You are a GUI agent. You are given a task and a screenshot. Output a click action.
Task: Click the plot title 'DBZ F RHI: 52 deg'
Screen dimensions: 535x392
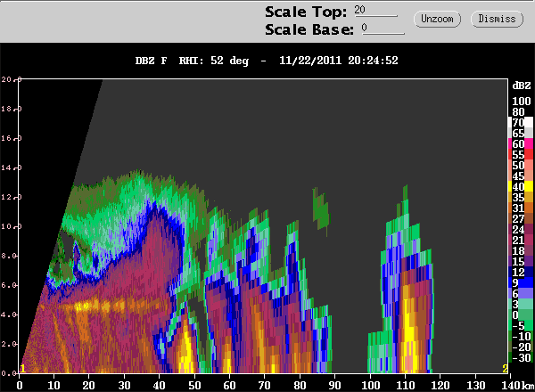tap(192, 61)
